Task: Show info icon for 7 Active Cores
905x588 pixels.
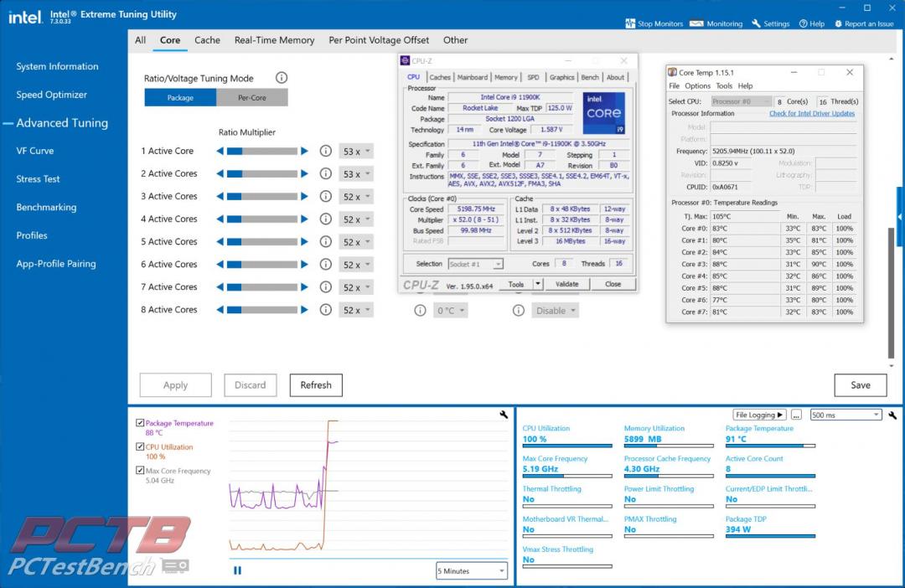Action: coord(325,287)
